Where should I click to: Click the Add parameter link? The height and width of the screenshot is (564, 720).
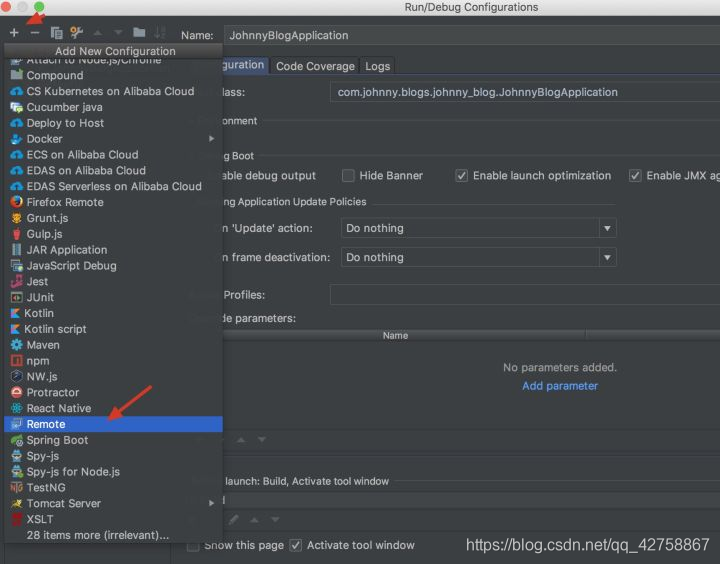click(560, 386)
